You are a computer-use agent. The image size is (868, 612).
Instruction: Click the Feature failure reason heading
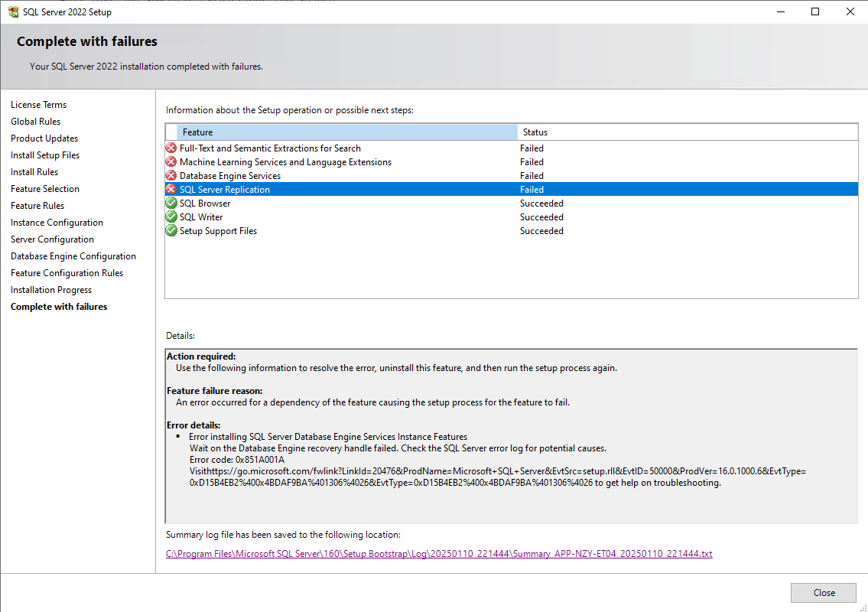(x=214, y=391)
